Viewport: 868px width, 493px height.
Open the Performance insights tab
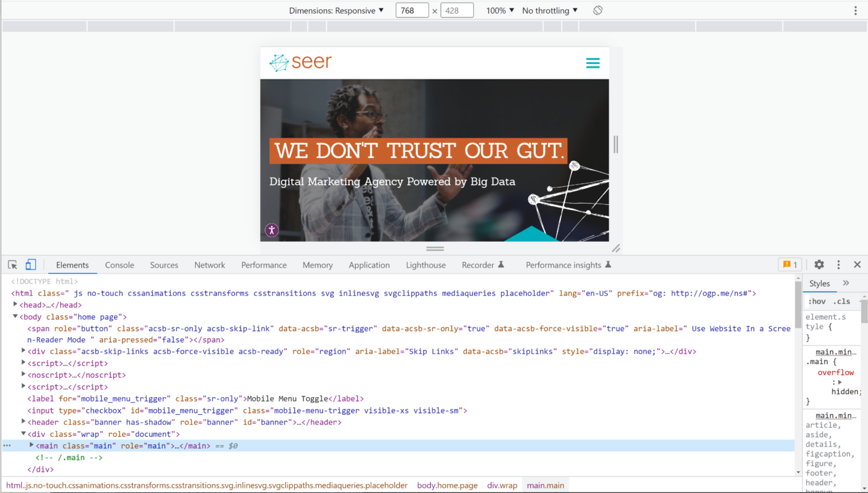(x=568, y=265)
